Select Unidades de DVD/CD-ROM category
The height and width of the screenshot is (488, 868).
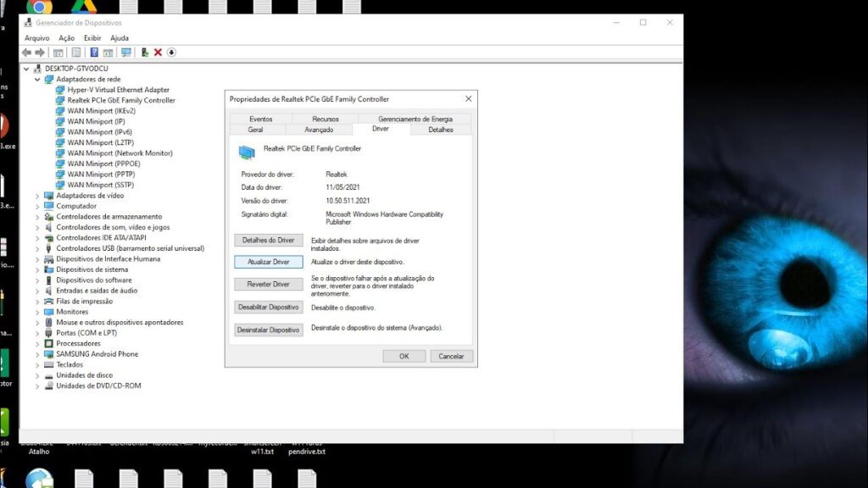tap(98, 385)
